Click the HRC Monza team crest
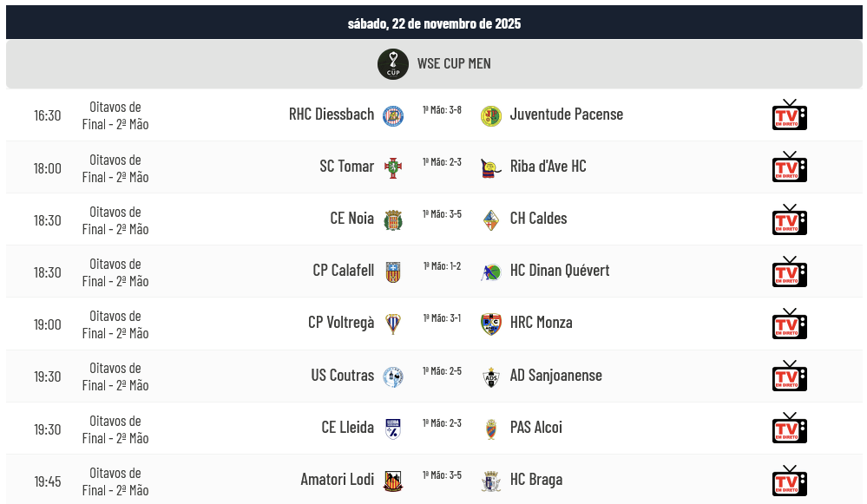Screen dimensions: 867x504 (491, 324)
